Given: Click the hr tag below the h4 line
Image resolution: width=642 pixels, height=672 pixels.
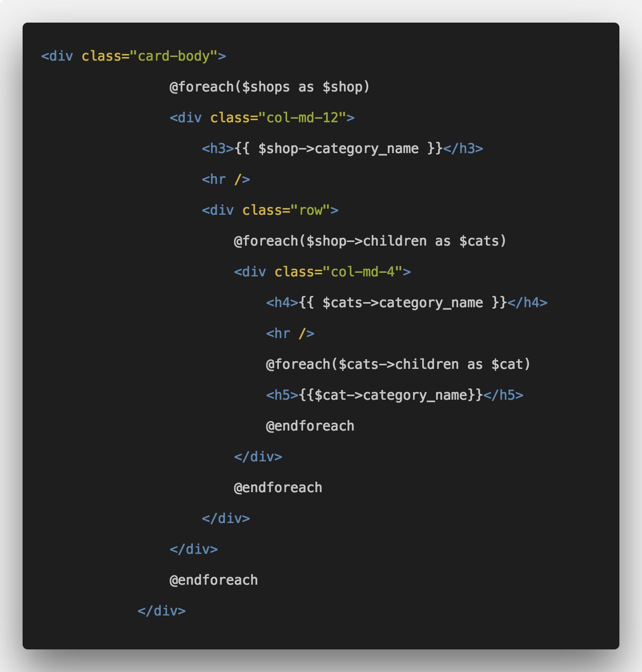Looking at the screenshot, I should (x=290, y=333).
